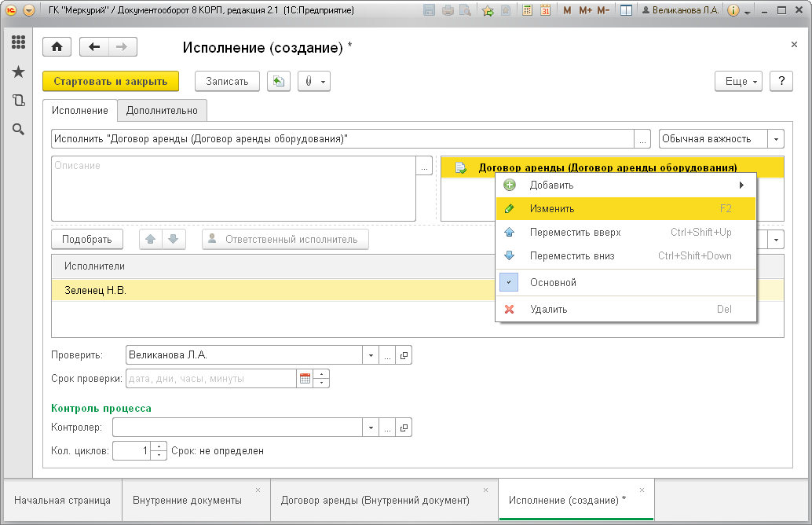Open Проверить field's linked item icon
This screenshot has height=525, width=812.
tap(404, 355)
